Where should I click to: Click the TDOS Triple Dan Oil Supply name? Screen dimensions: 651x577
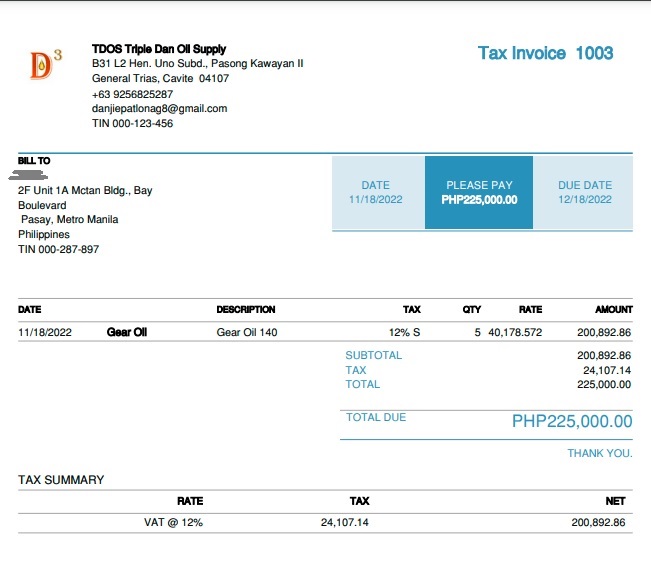tap(159, 49)
